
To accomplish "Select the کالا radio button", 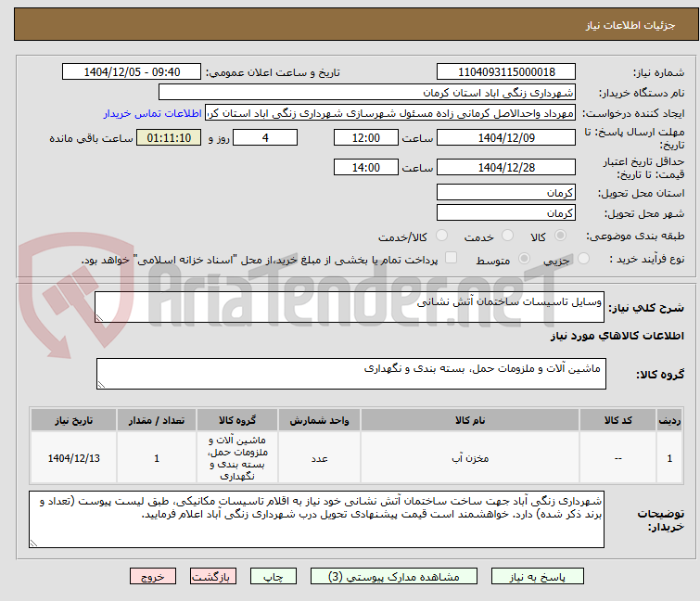I will (x=560, y=236).
